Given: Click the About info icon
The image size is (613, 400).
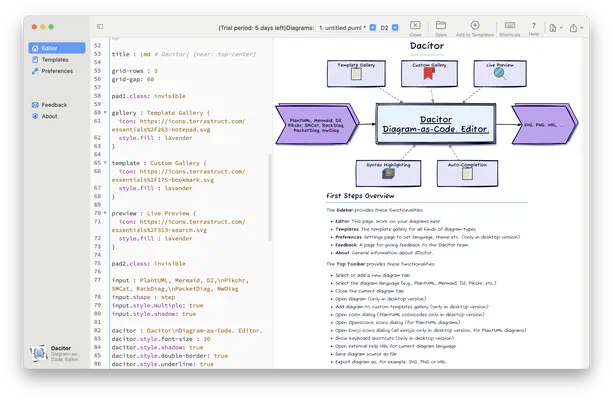Looking at the screenshot, I should (x=35, y=116).
